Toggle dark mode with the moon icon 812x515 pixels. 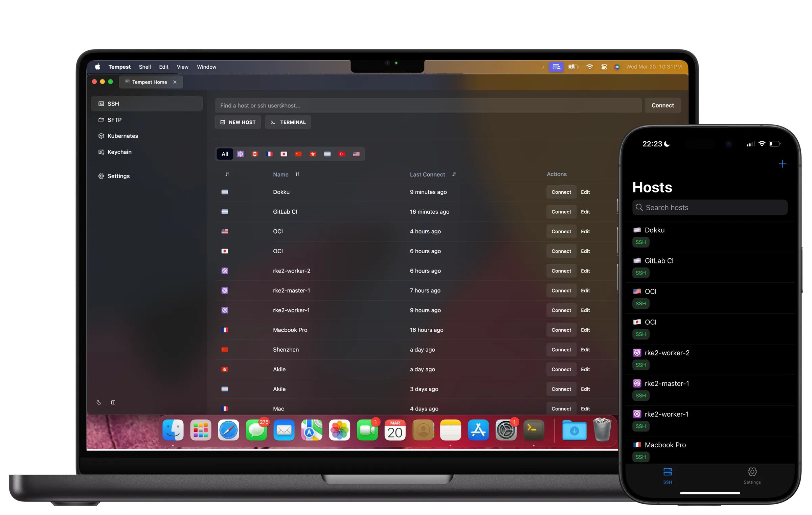[x=98, y=402]
